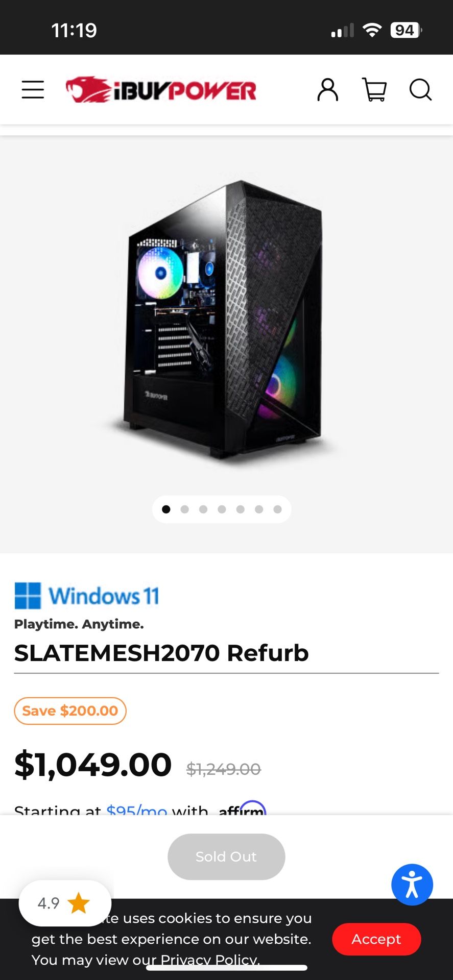453x980 pixels.
Task: Open the blue accessibility widget
Action: click(412, 885)
